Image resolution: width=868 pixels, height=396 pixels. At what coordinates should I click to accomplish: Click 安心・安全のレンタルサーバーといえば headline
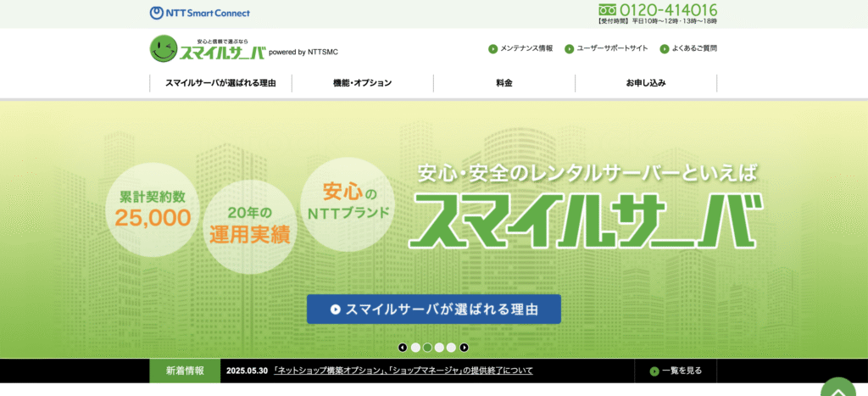(x=587, y=174)
